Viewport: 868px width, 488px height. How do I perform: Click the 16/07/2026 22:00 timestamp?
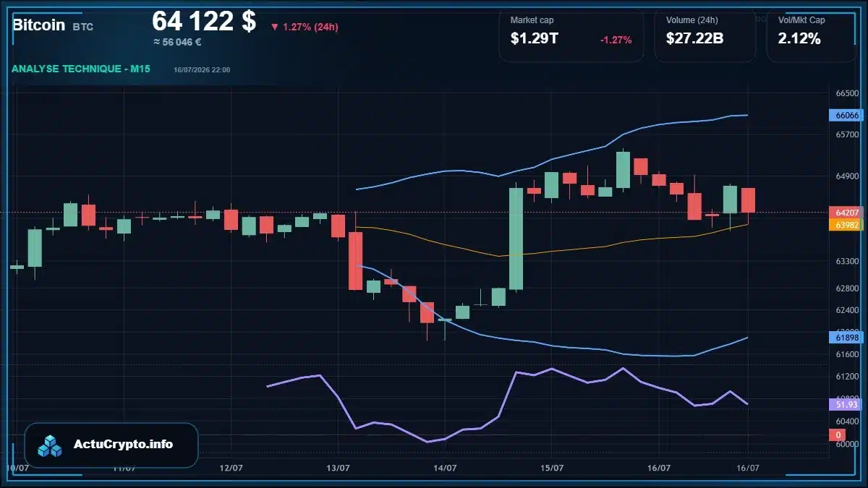point(202,70)
